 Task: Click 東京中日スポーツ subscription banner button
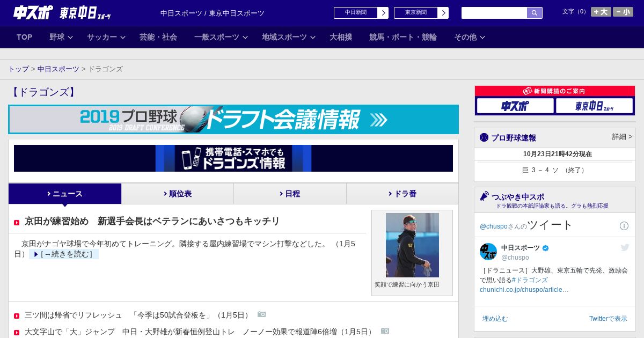pyautogui.click(x=594, y=106)
